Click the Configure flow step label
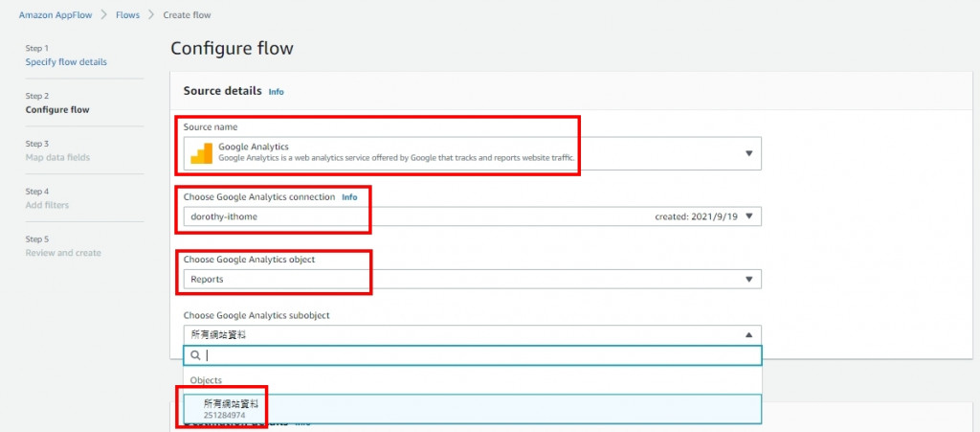The height and width of the screenshot is (432, 980). click(x=57, y=109)
